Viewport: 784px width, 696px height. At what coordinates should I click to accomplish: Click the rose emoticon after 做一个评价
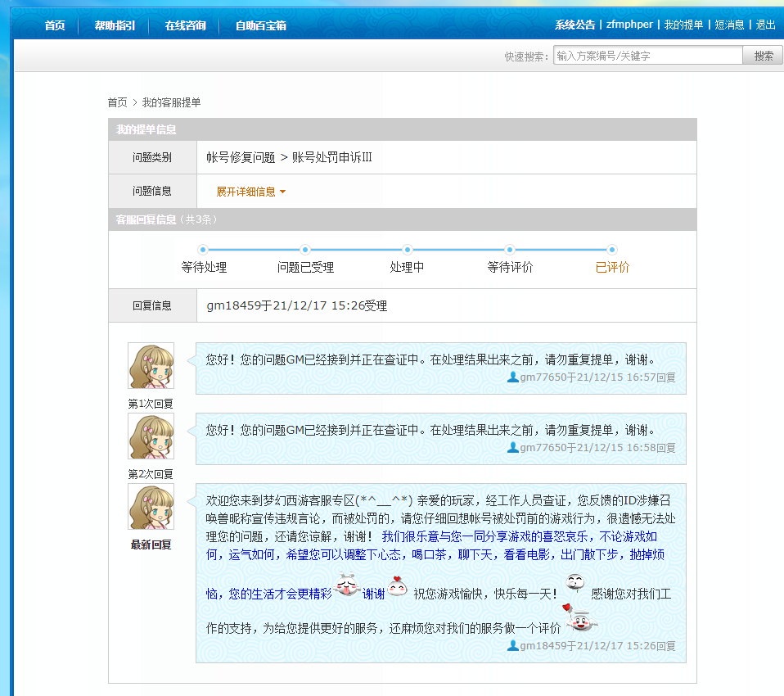(579, 618)
